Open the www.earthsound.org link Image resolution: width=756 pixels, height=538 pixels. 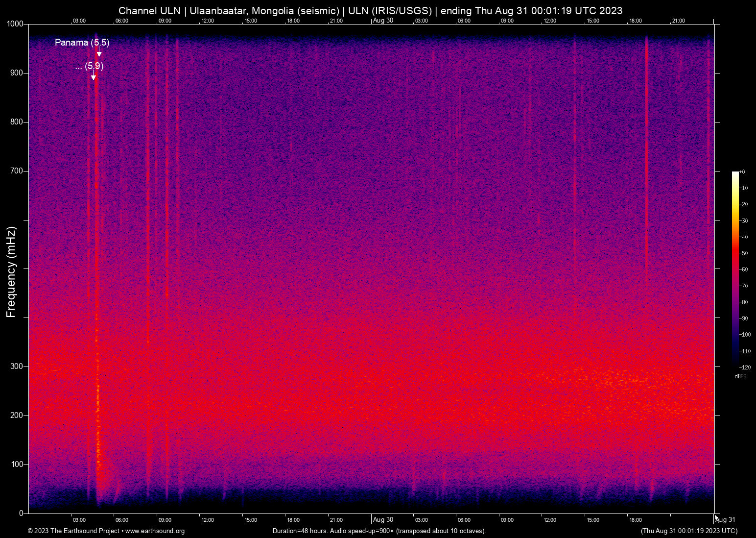pos(156,531)
